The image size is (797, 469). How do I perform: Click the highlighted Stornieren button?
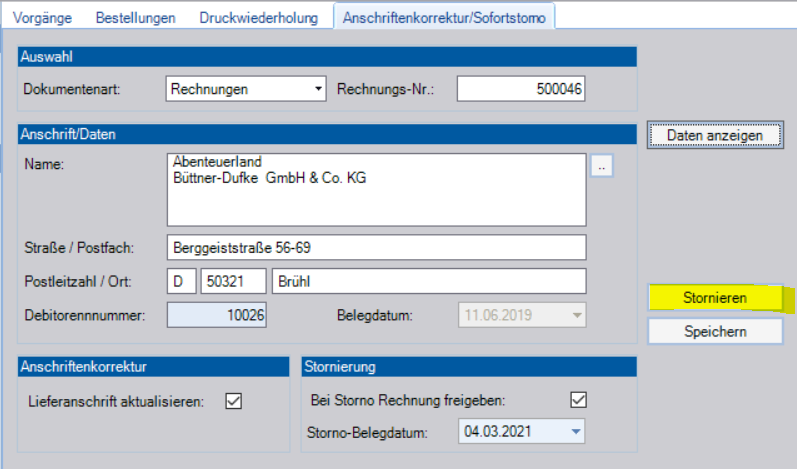click(x=713, y=297)
